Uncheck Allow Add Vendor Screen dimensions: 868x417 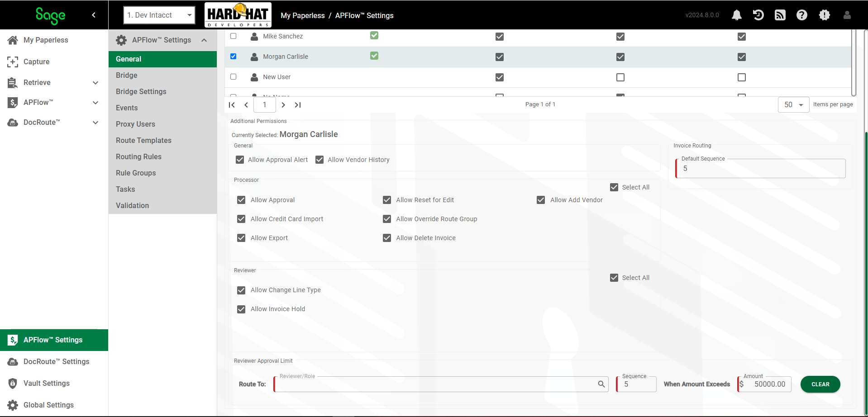point(541,200)
